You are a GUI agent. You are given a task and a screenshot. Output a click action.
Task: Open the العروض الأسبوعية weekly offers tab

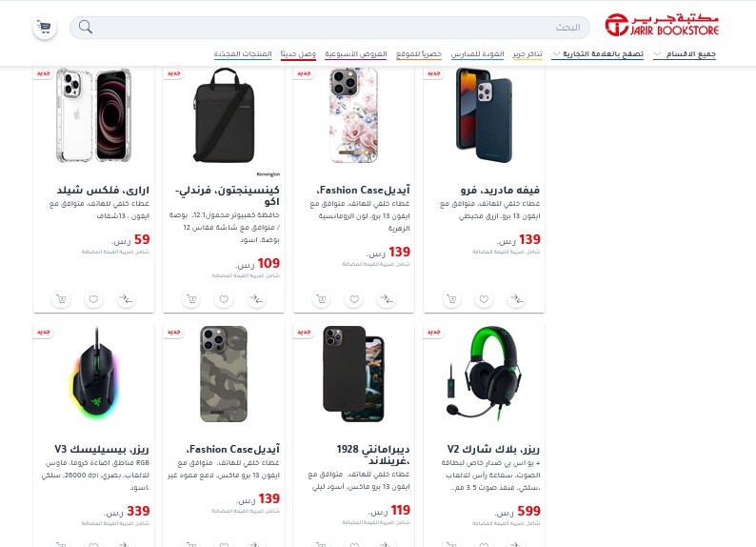pos(356,54)
